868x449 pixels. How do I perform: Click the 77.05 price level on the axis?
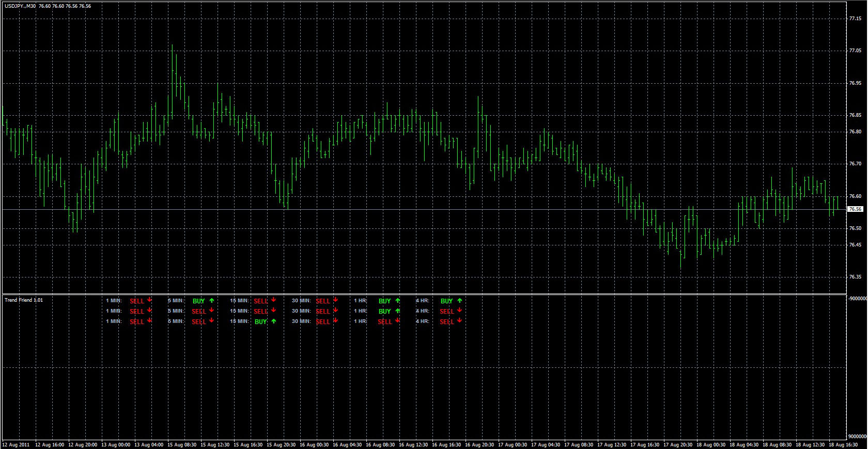[855, 51]
